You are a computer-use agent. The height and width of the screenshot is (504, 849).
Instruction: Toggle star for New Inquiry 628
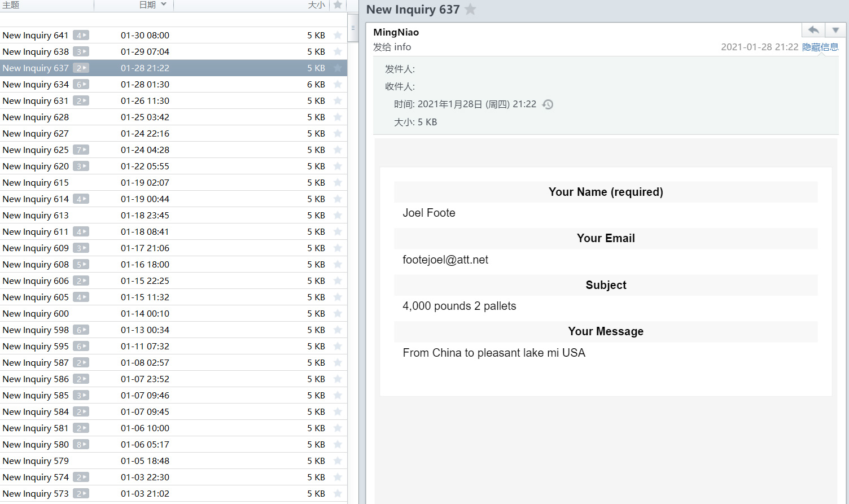click(338, 117)
